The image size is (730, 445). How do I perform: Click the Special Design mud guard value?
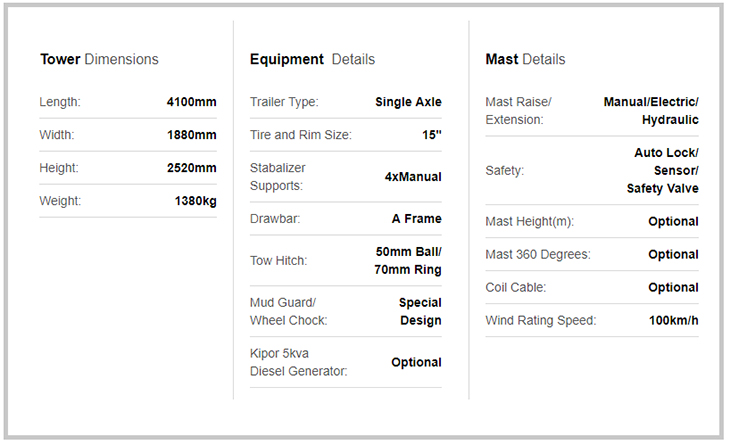coord(420,312)
